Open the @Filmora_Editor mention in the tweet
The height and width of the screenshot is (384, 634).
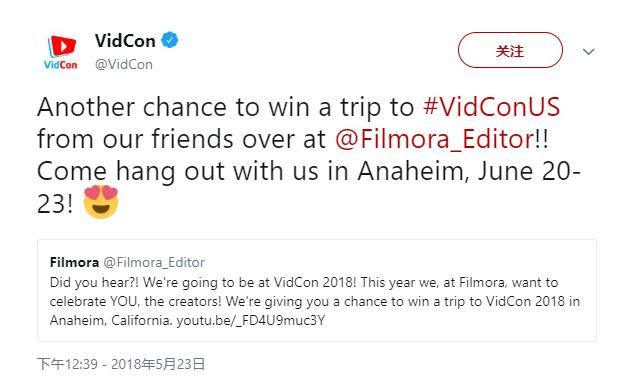coord(434,139)
